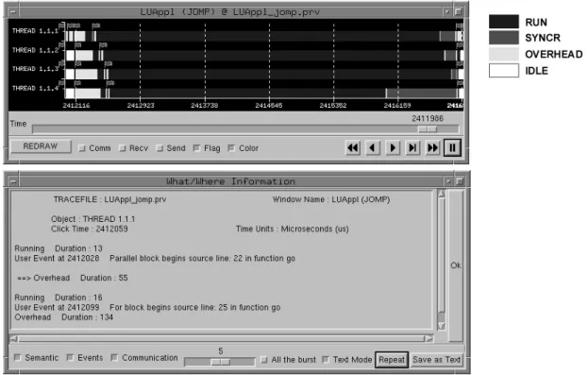Click the REDRAW button
This screenshot has height=375, width=588.
(41, 146)
